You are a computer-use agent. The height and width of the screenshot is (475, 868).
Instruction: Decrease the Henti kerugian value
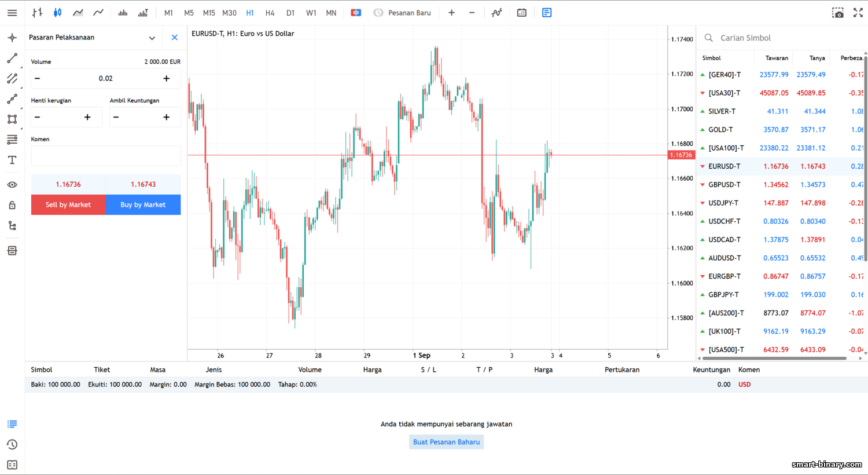pos(38,117)
